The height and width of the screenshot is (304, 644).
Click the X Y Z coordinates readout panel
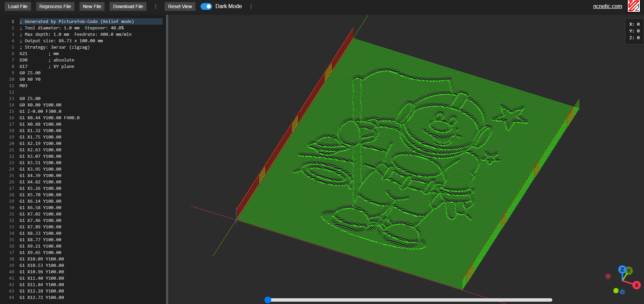point(634,31)
